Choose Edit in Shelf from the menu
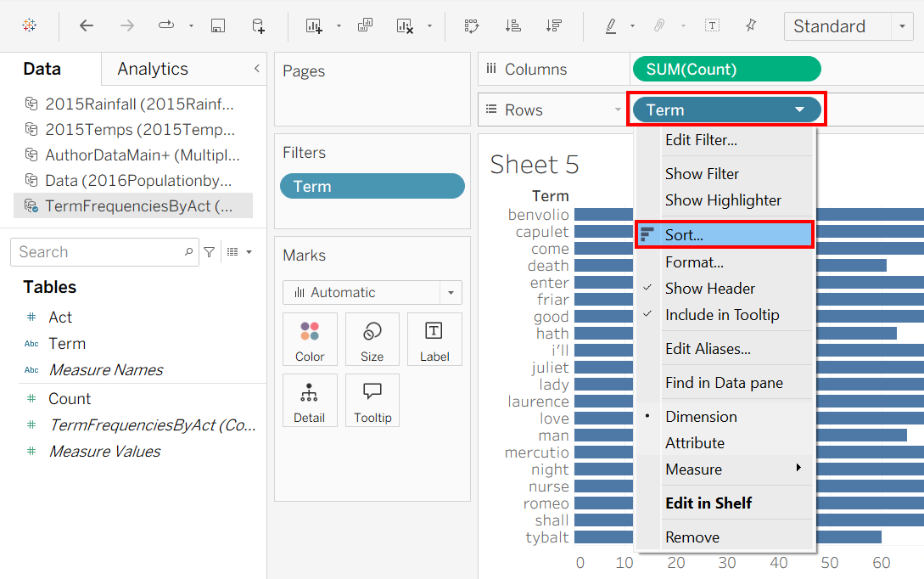Viewport: 924px width, 579px height. pyautogui.click(x=725, y=503)
